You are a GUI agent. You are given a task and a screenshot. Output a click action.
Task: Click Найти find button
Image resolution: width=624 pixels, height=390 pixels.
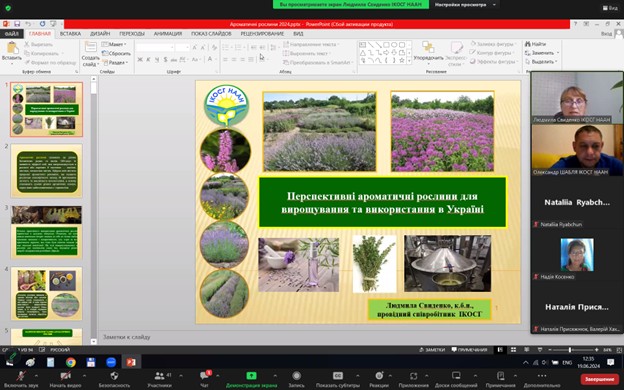click(535, 44)
